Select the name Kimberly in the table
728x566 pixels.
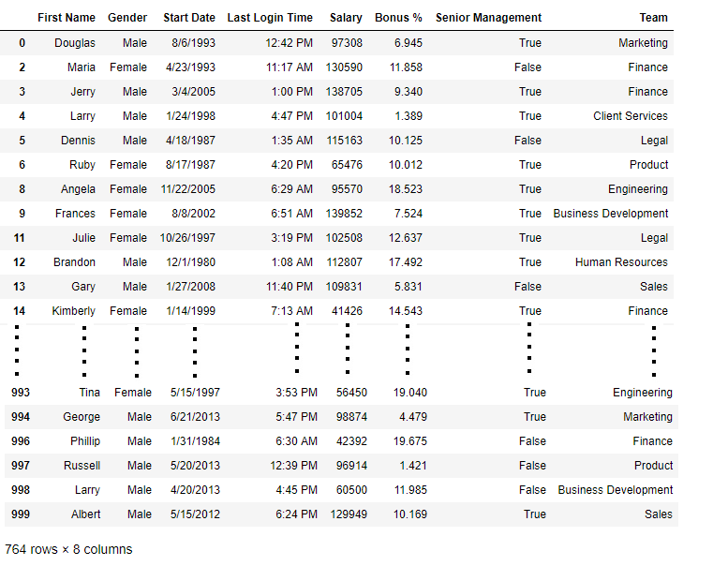[x=73, y=311]
